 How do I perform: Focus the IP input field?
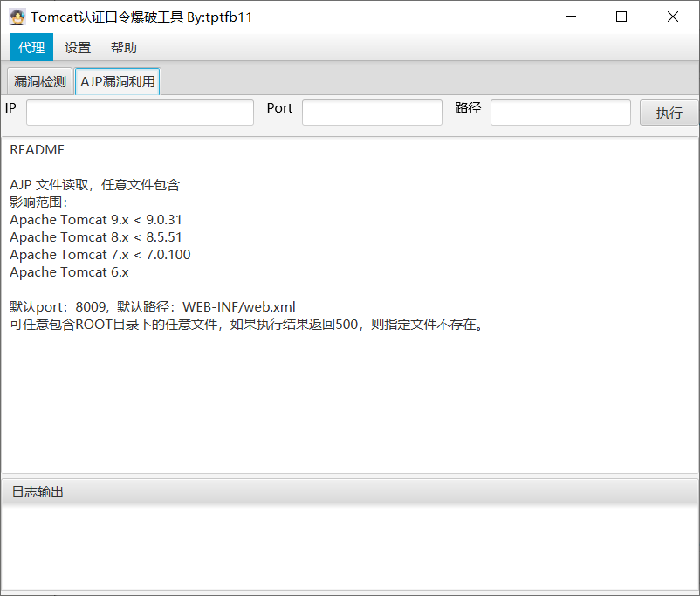click(x=141, y=113)
